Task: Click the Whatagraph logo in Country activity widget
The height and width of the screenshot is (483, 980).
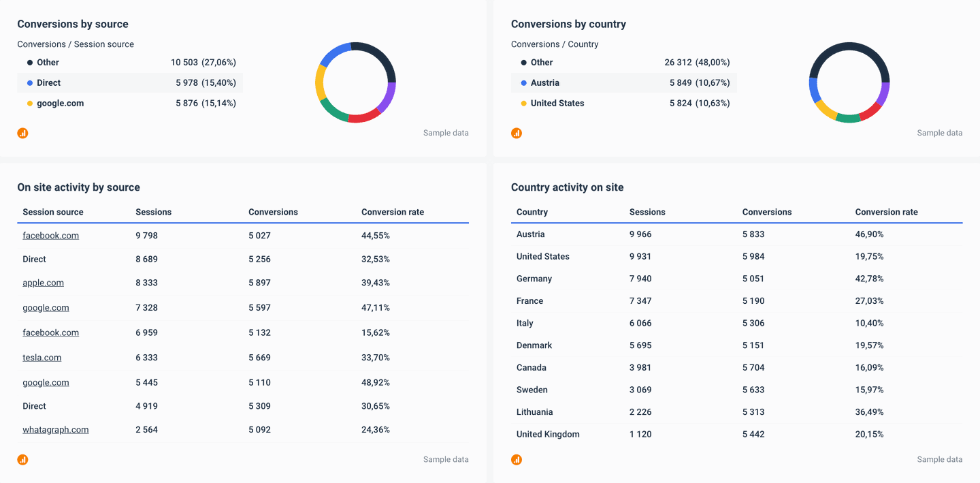Action: tap(517, 460)
